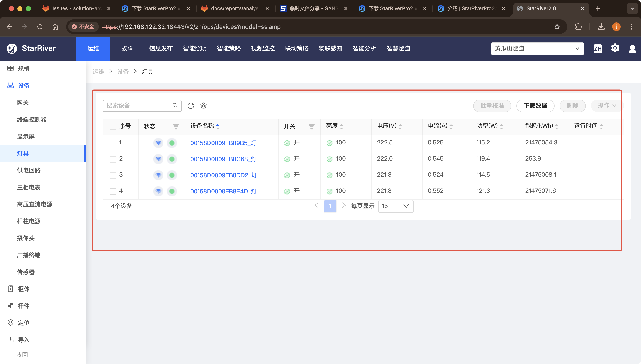
Task: Select the header select-all checkbox
Action: click(113, 126)
